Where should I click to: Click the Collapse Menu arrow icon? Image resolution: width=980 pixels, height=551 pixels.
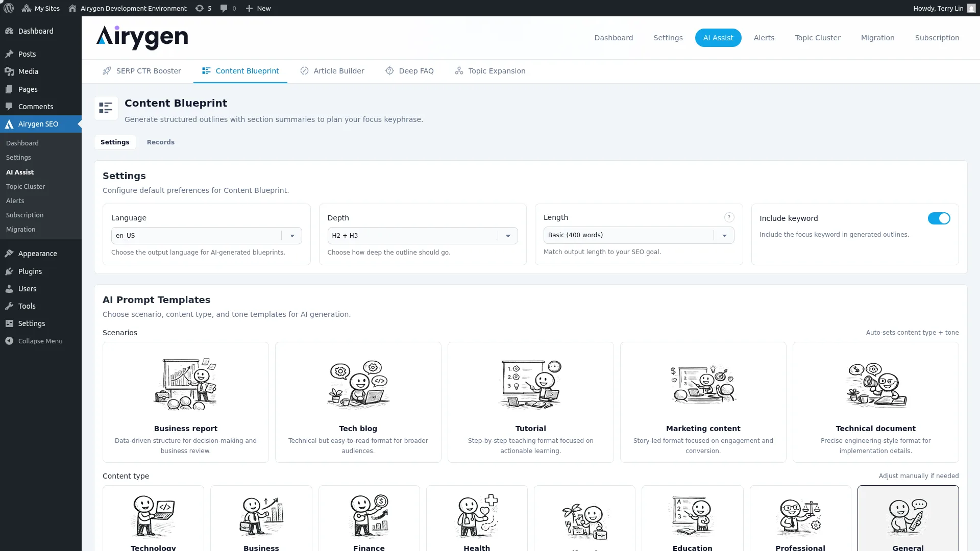[9, 341]
